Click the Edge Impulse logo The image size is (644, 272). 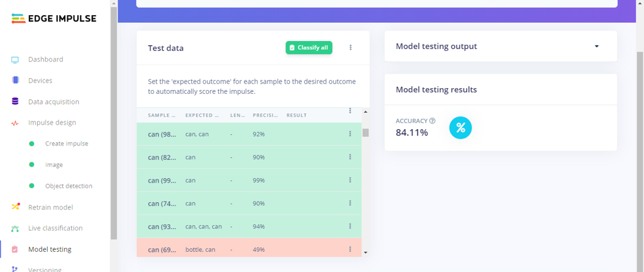click(54, 19)
